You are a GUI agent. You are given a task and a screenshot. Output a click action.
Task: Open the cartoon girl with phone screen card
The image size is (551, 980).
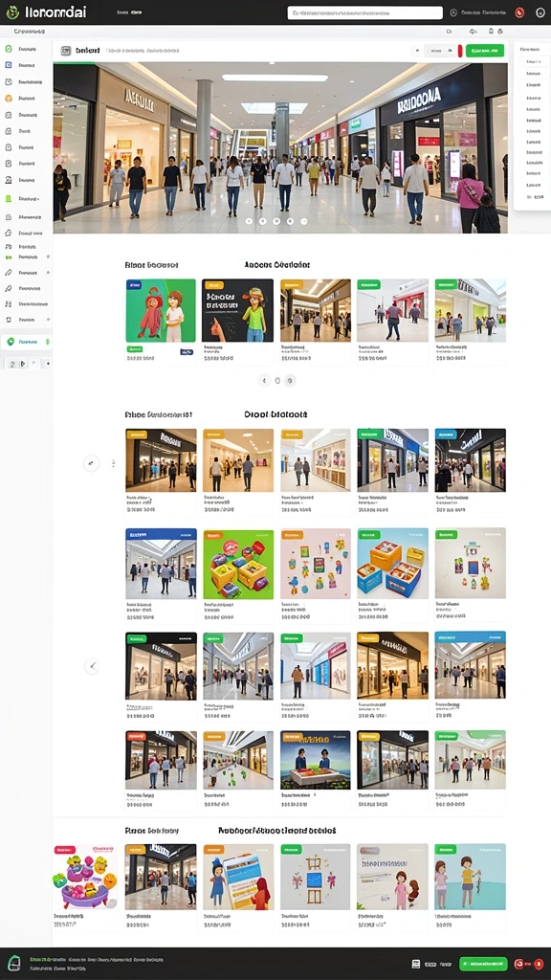(238, 877)
